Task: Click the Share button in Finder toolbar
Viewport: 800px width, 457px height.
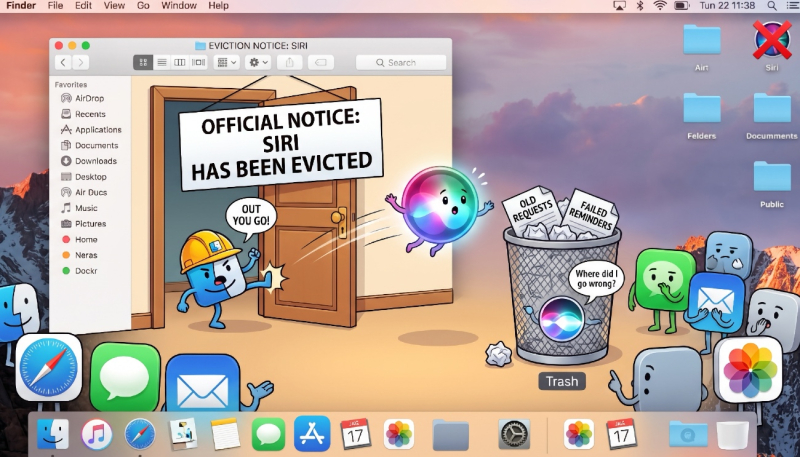Action: click(290, 62)
